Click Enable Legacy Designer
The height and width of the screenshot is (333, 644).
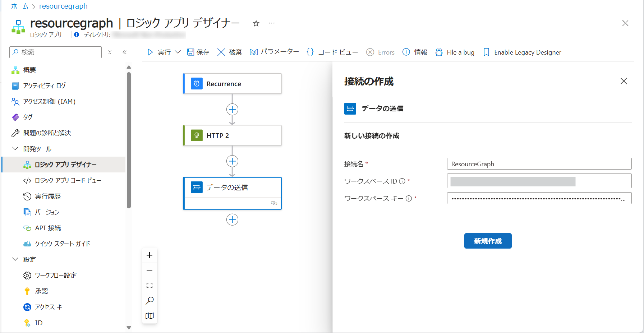(x=522, y=52)
